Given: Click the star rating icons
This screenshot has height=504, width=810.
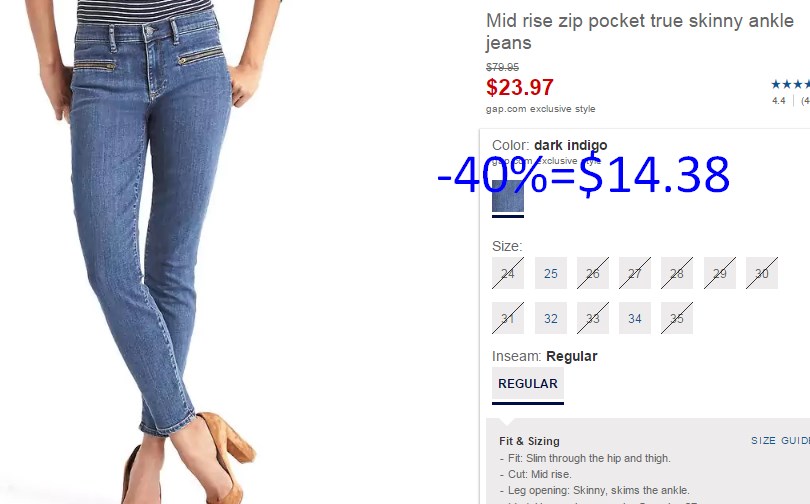Looking at the screenshot, I should tap(790, 84).
